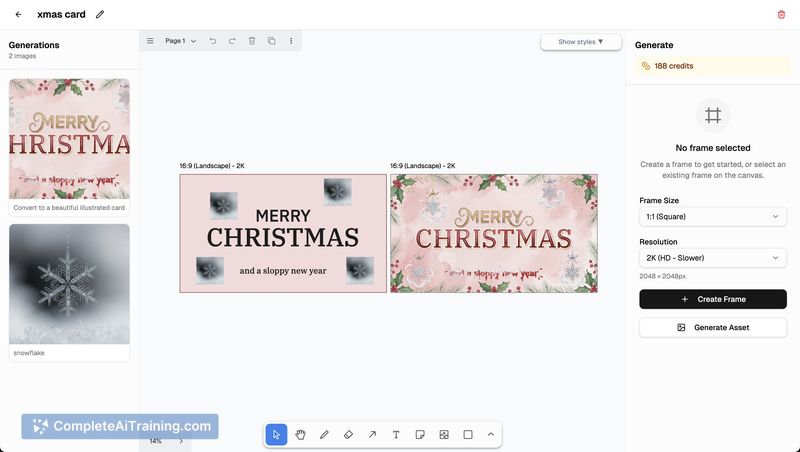Click the red trash icon to delete project

pos(781,15)
